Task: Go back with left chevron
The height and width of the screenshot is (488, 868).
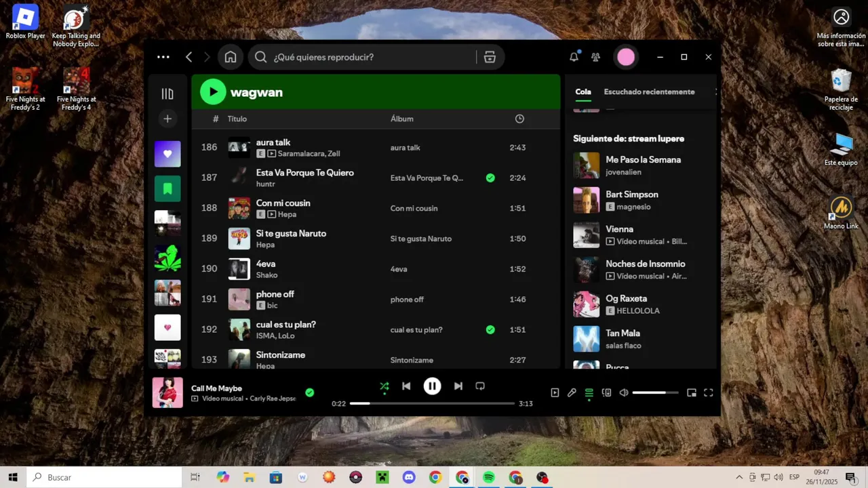Action: coord(189,57)
